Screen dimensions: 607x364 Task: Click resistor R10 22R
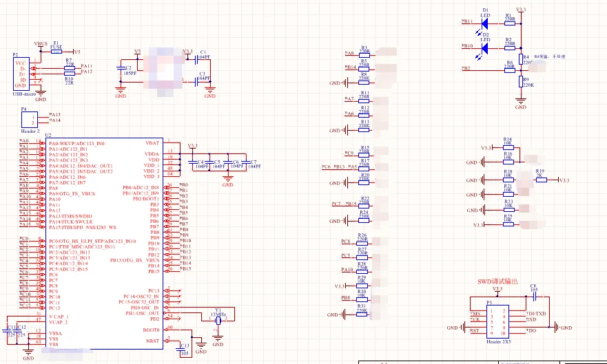(x=70, y=74)
